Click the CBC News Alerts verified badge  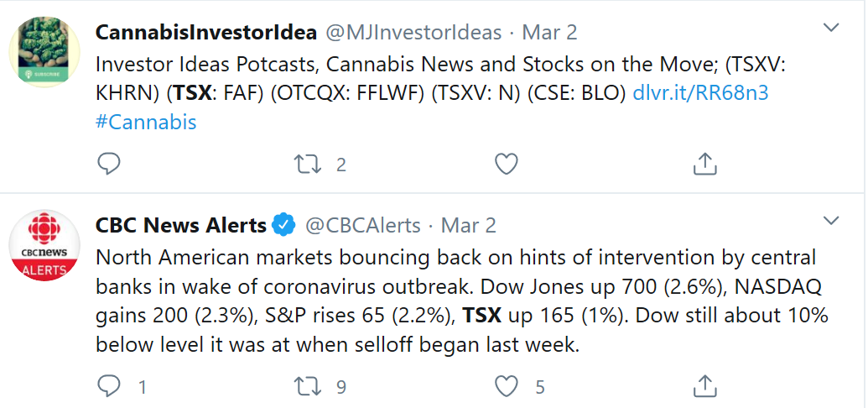284,225
